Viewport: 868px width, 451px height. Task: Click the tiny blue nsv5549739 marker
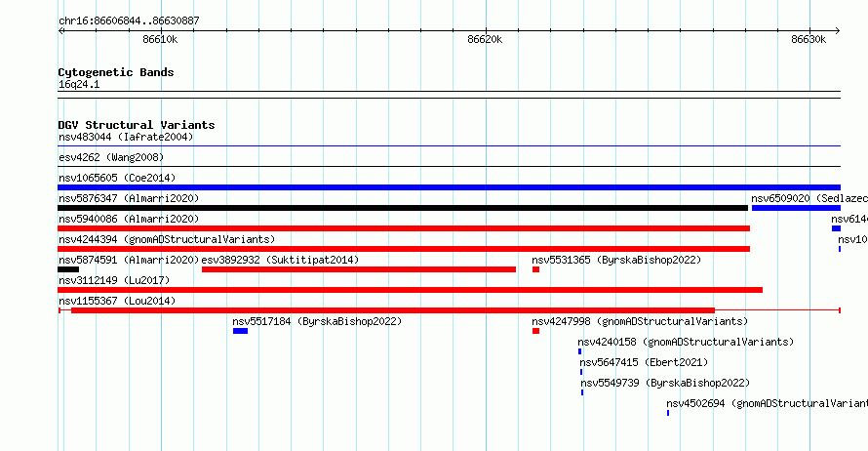click(582, 392)
